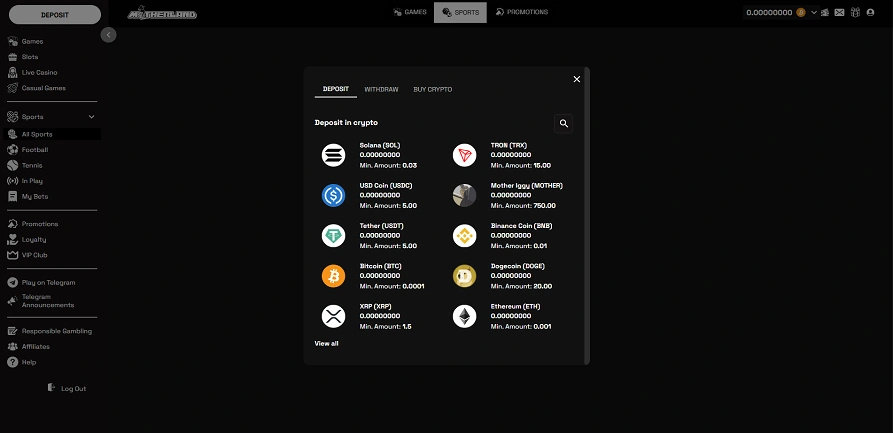Click the Play on Telegram plane icon
The width and height of the screenshot is (893, 433).
click(x=13, y=283)
